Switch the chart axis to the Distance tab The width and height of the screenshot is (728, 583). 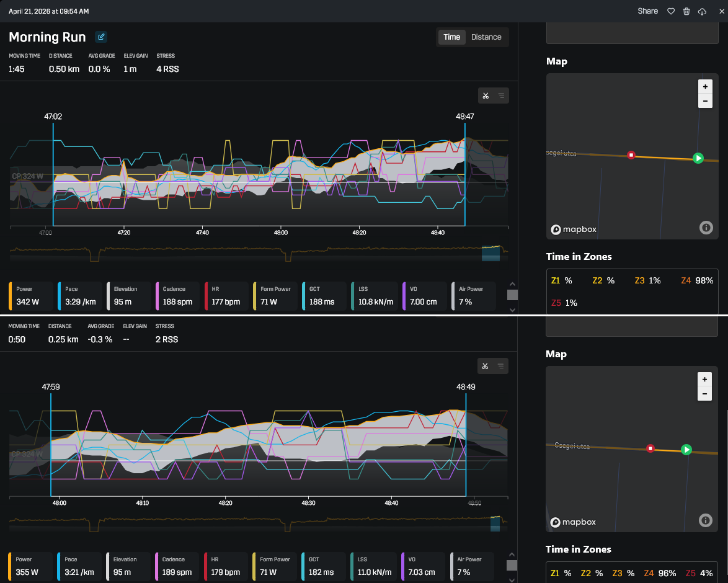[x=486, y=37]
